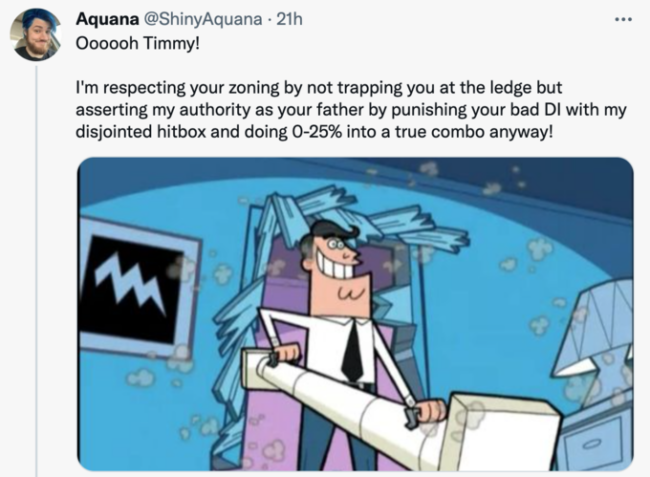Open the attached cartoon image
This screenshot has height=477, width=650.
355,314
